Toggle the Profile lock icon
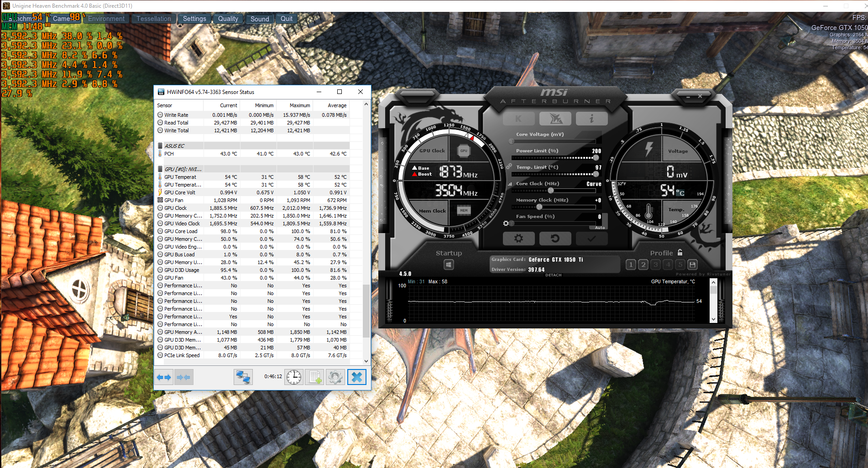The height and width of the screenshot is (468, 868). pos(680,252)
